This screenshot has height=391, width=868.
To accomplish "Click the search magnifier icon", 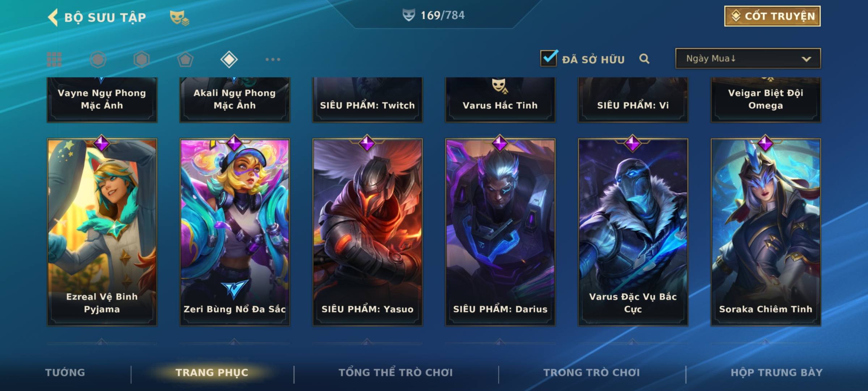I will point(644,59).
